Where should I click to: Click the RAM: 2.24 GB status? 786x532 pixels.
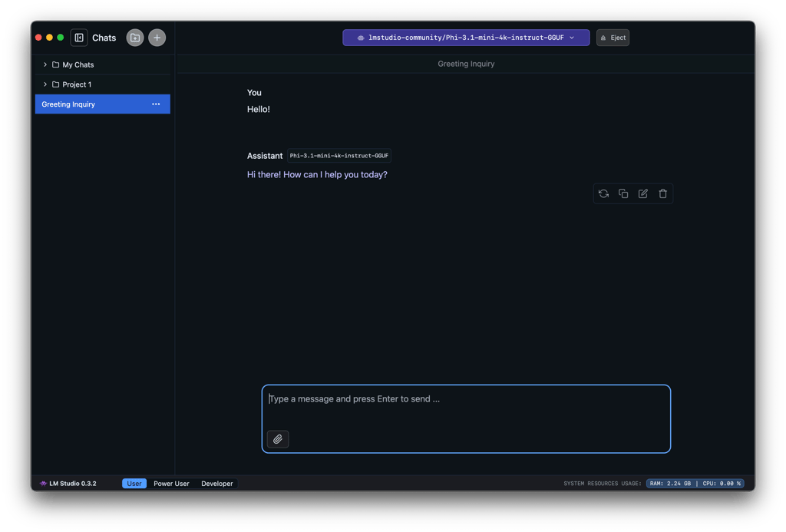[670, 484]
